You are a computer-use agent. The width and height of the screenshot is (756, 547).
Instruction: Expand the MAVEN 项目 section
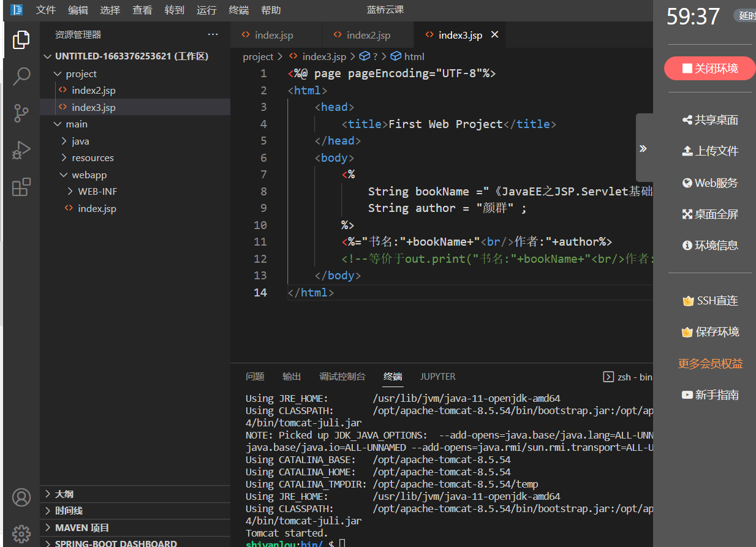135,527
